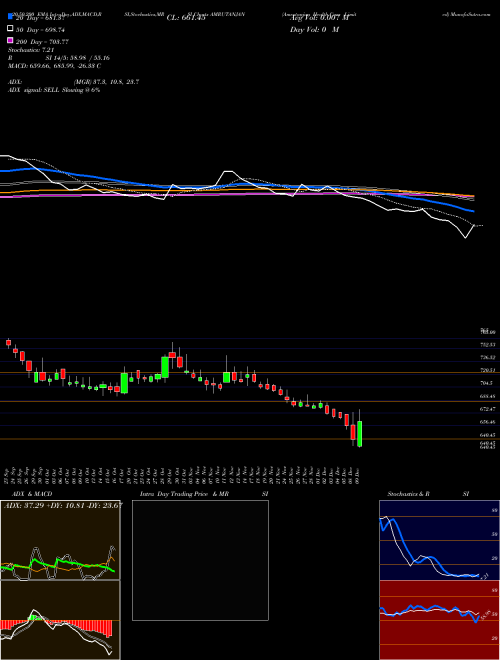Click the 726.32 price axis label

coord(487,357)
